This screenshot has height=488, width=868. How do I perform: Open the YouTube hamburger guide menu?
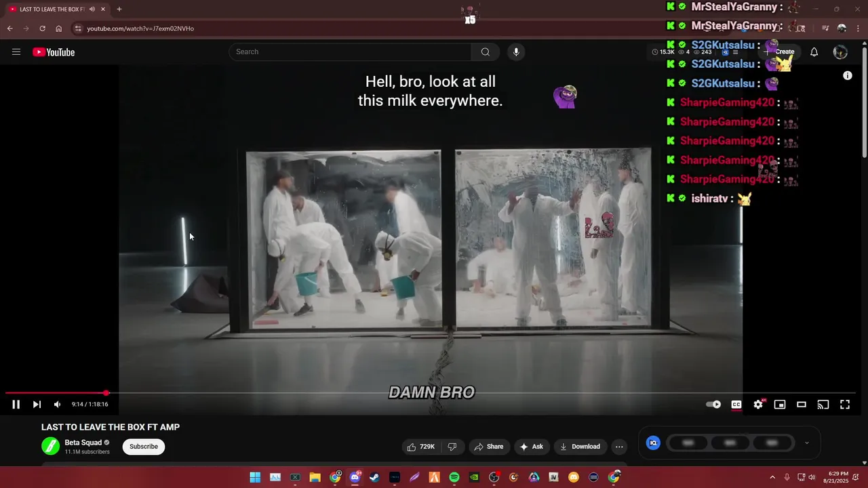[x=16, y=52]
